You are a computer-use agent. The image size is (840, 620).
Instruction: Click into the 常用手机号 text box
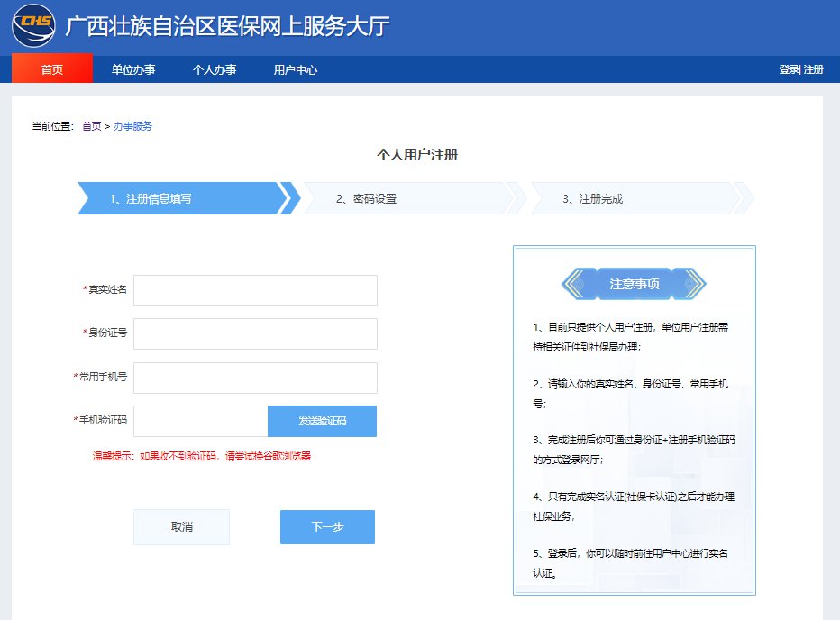(x=255, y=378)
